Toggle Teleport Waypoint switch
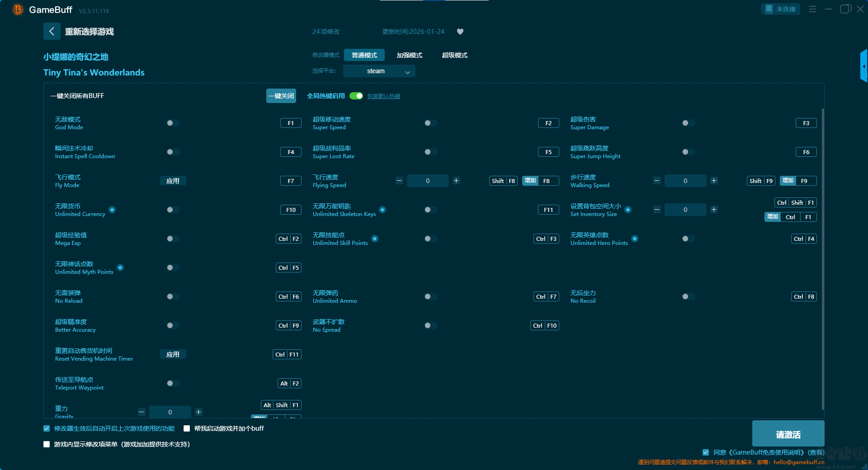 coord(173,383)
